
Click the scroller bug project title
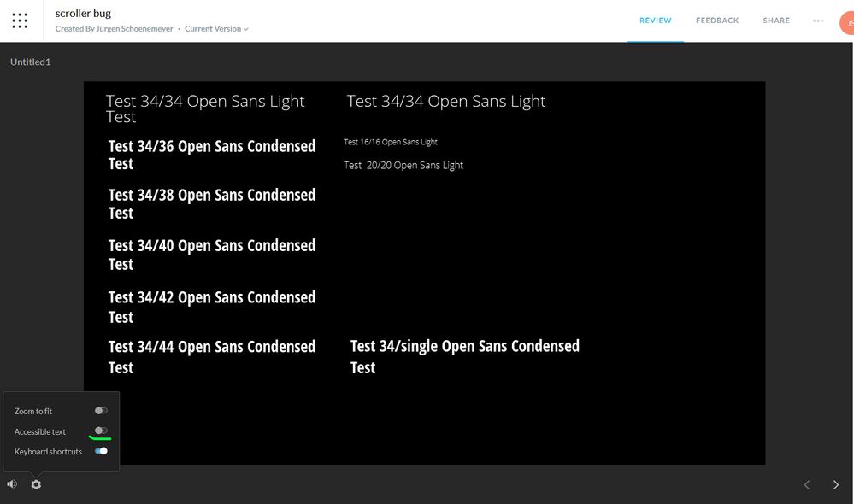coord(83,14)
